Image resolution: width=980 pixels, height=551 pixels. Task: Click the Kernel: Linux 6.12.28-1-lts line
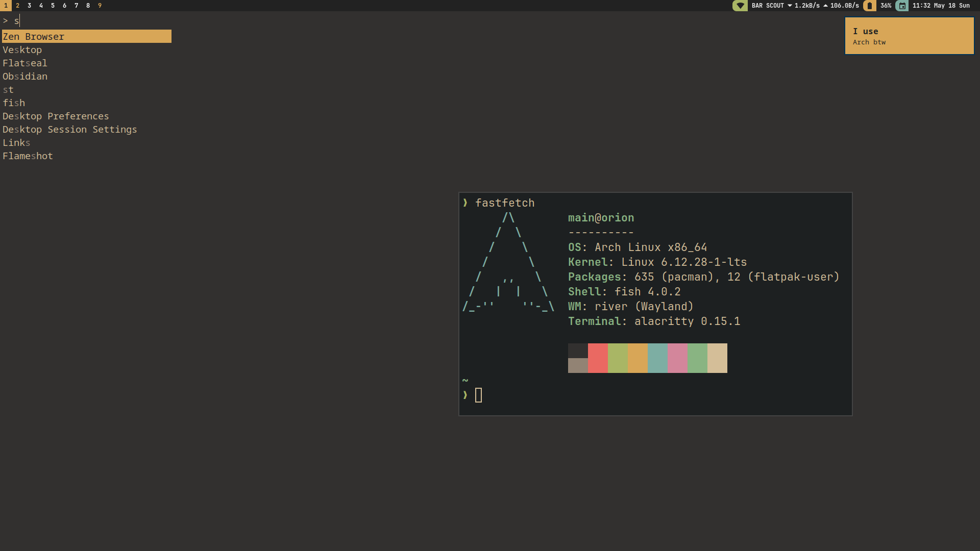tap(657, 262)
